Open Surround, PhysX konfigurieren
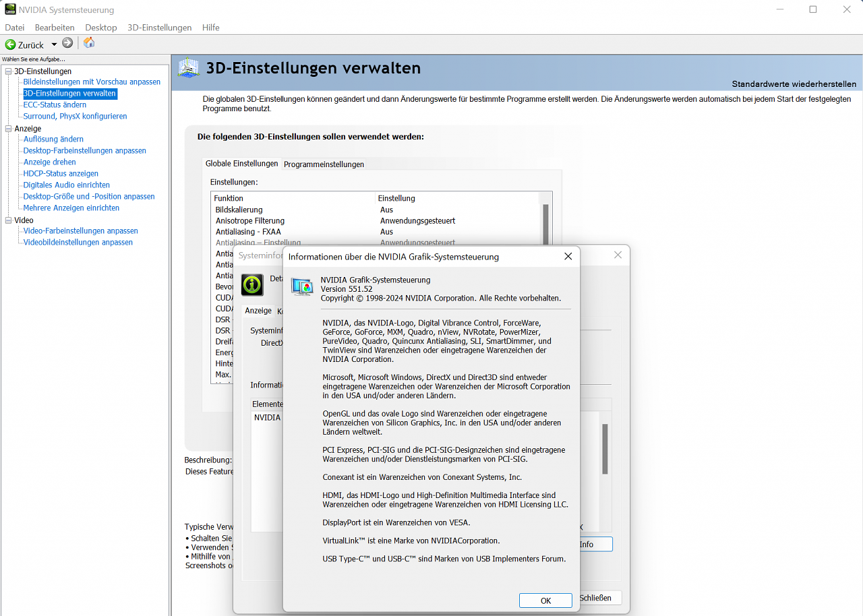The width and height of the screenshot is (863, 616). point(75,117)
